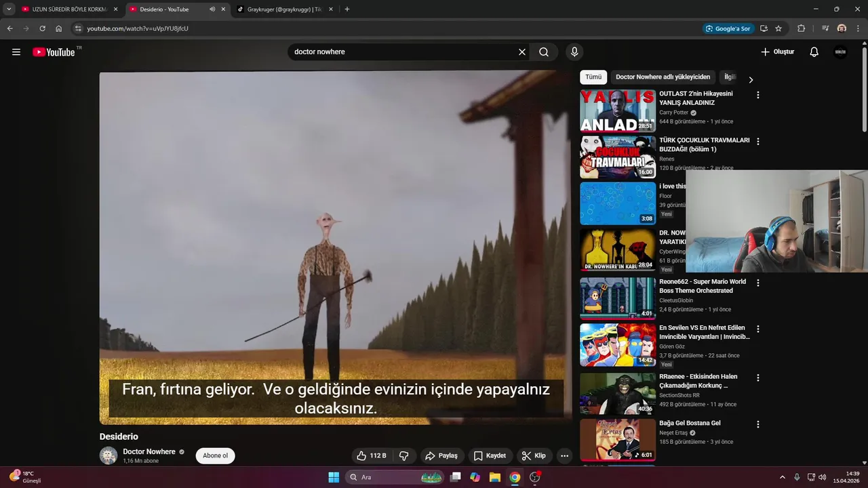
Task: Open RRaenee monkey thumbnail
Action: (618, 393)
